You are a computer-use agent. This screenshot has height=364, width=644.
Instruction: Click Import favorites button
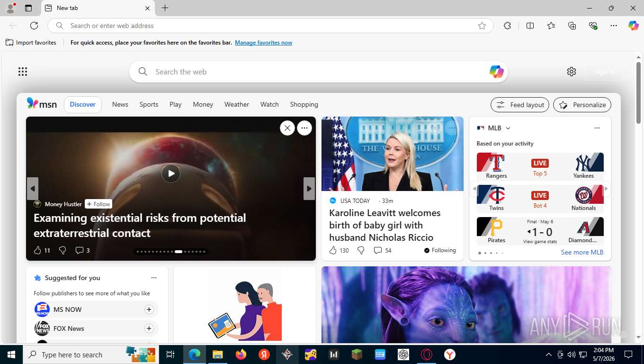click(x=31, y=43)
